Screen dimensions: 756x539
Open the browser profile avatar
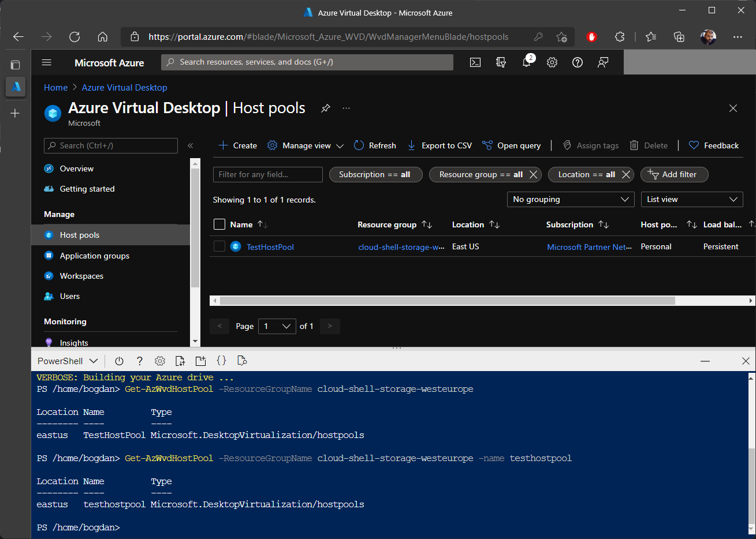point(708,37)
